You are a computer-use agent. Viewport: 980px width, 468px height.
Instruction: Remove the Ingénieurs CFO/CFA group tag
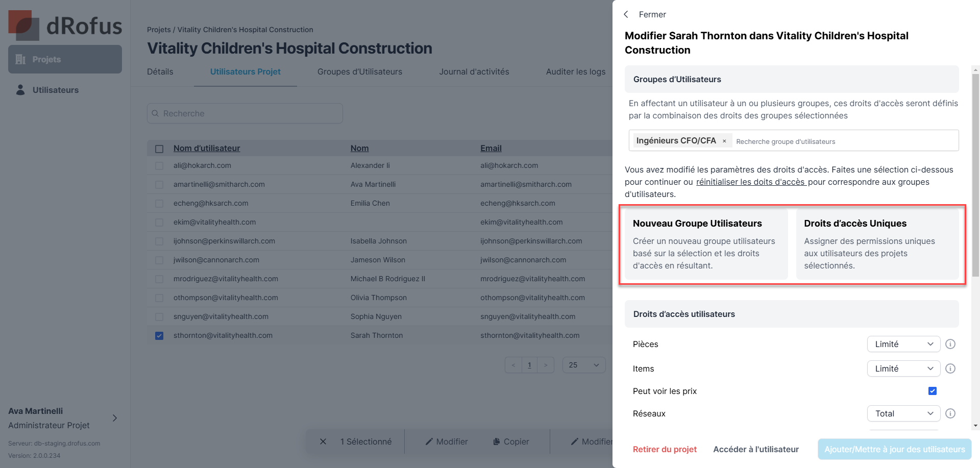pos(724,141)
